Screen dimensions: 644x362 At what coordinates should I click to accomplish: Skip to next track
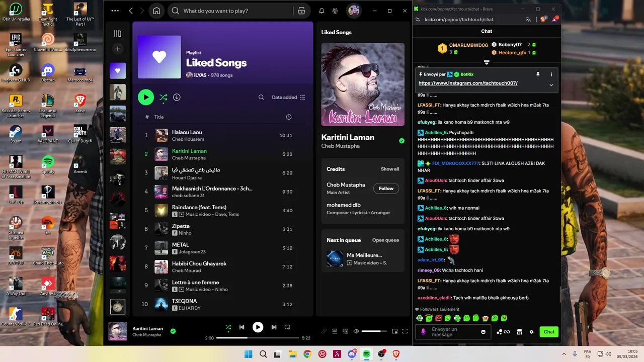click(x=274, y=327)
